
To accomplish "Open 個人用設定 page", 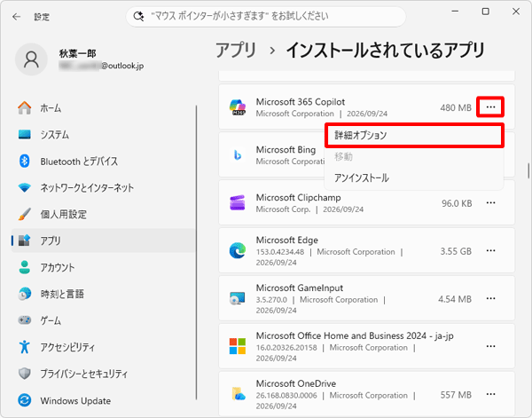I will pyautogui.click(x=104, y=214).
